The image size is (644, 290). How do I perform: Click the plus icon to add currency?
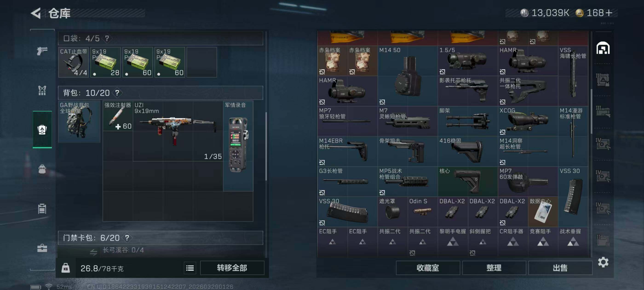pos(609,13)
